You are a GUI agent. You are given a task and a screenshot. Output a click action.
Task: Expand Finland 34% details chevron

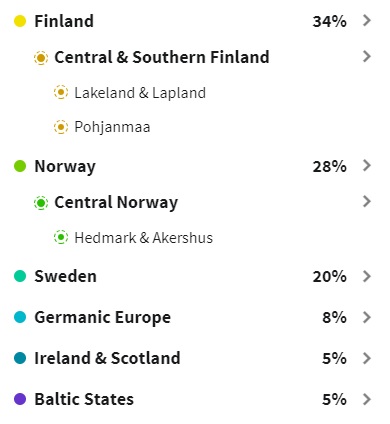pyautogui.click(x=367, y=21)
